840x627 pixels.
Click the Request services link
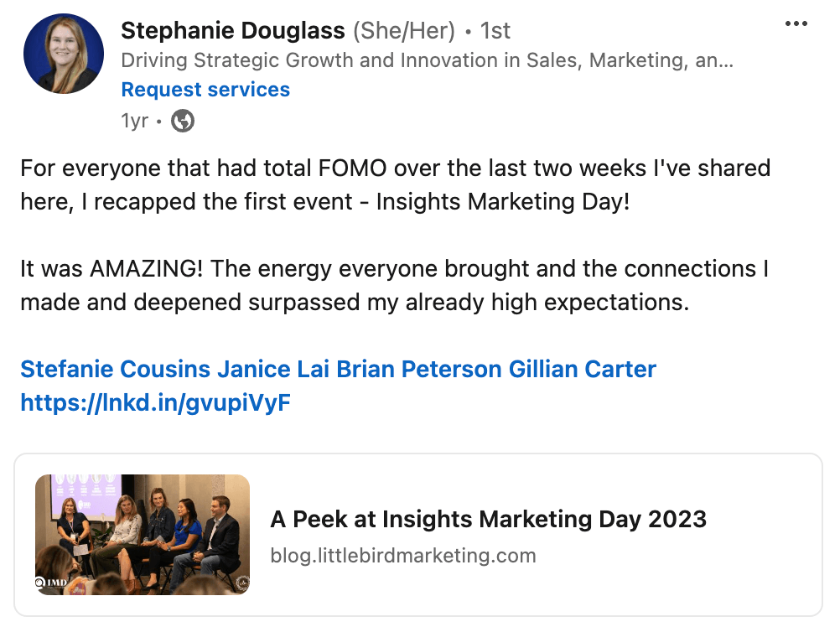tap(205, 90)
